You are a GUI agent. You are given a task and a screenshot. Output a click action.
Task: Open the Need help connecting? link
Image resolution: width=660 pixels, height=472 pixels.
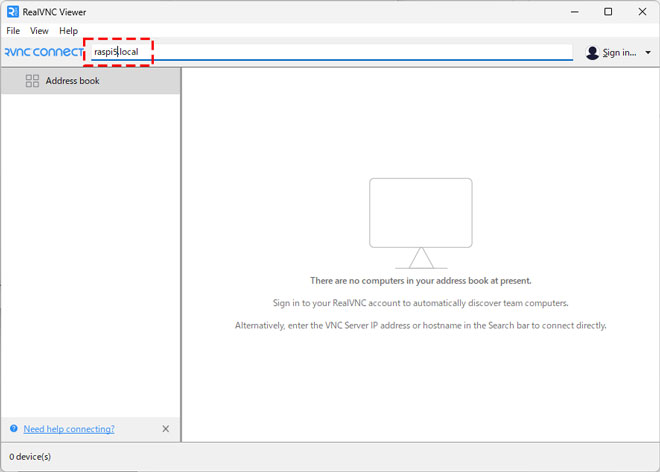tap(69, 429)
